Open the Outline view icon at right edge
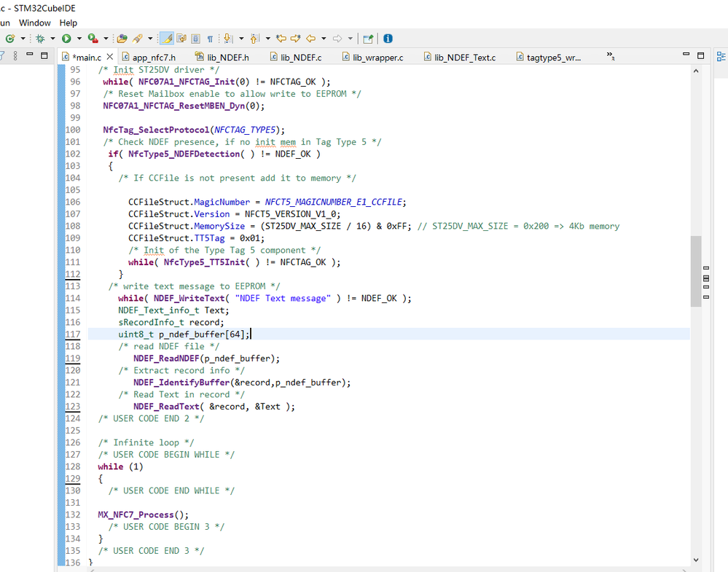Image resolution: width=728 pixels, height=572 pixels. tap(721, 57)
